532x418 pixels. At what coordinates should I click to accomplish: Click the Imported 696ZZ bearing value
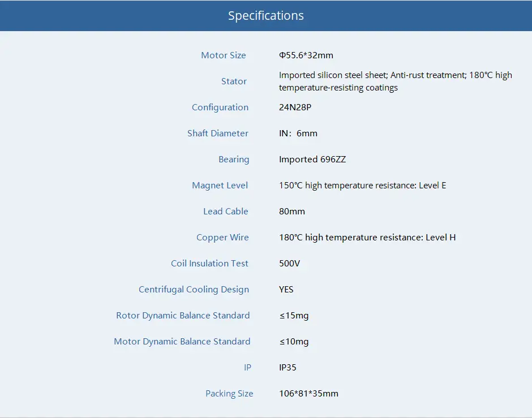pos(312,160)
